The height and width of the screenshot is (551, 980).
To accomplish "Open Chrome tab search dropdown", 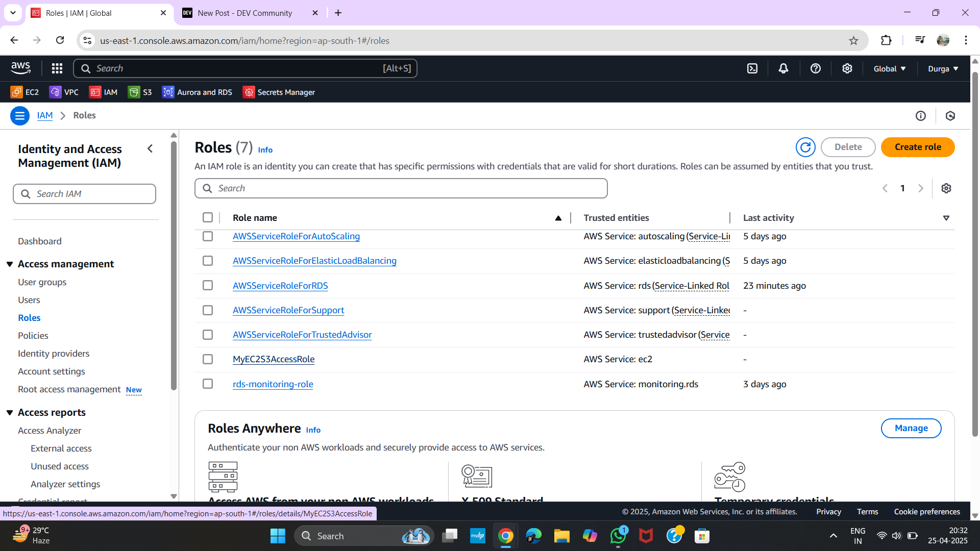I will coord(13,13).
